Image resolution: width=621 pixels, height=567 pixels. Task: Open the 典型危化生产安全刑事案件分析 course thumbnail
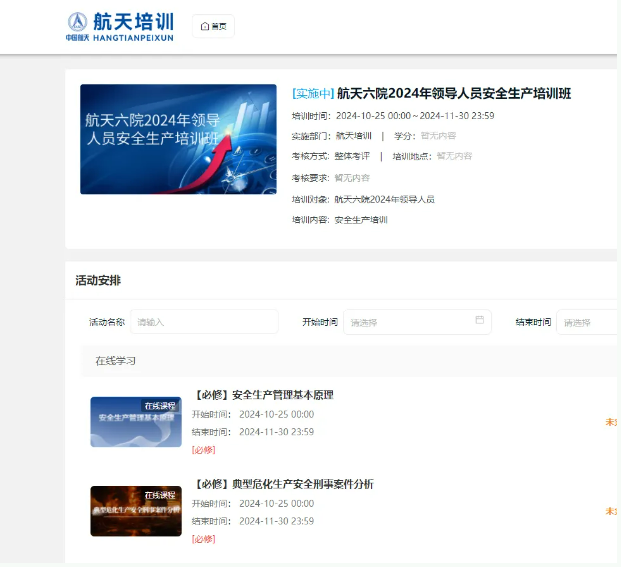pyautogui.click(x=136, y=511)
